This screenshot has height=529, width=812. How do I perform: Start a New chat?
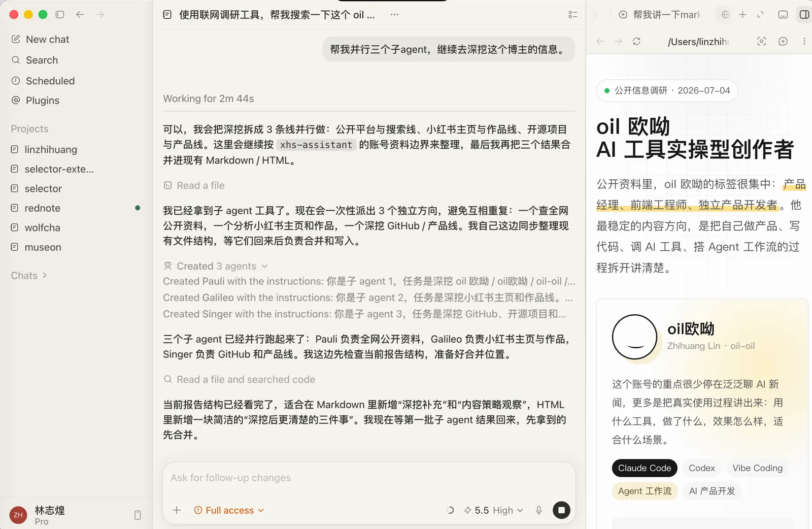click(x=41, y=39)
